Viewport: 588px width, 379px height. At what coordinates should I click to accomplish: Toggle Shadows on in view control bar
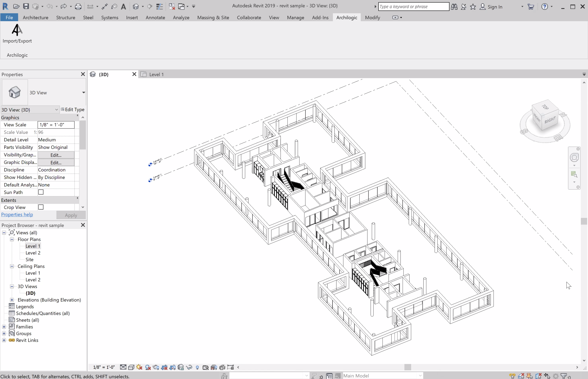click(147, 367)
